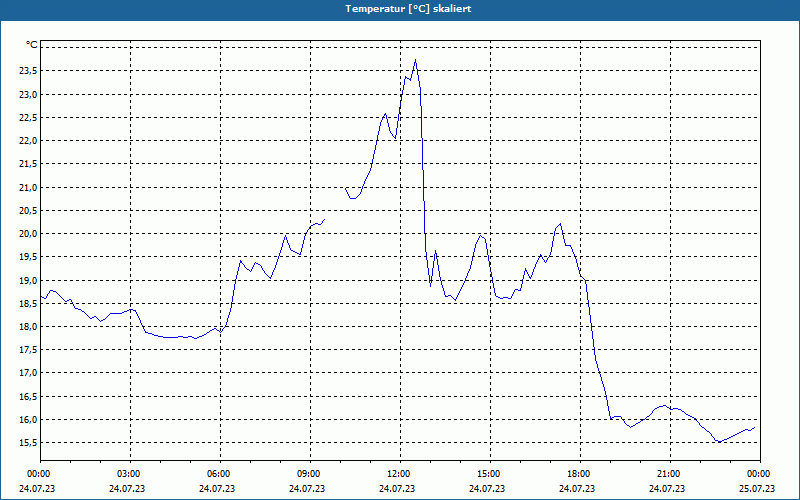Pick the 21,0 y-axis tick label
Image resolution: width=800 pixels, height=500 pixels.
coord(28,187)
